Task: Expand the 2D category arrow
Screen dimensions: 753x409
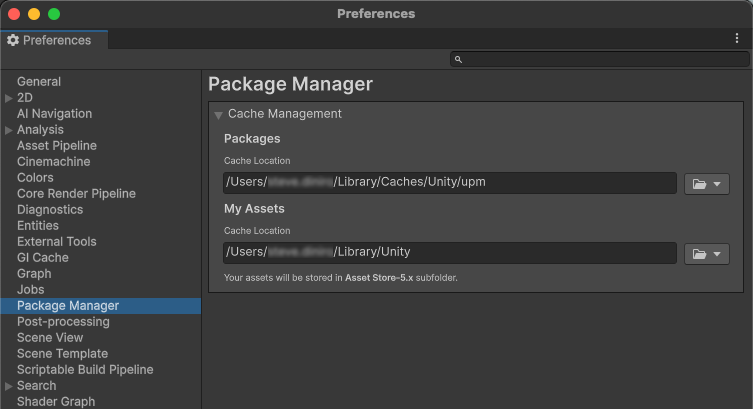Action: pyautogui.click(x=9, y=98)
